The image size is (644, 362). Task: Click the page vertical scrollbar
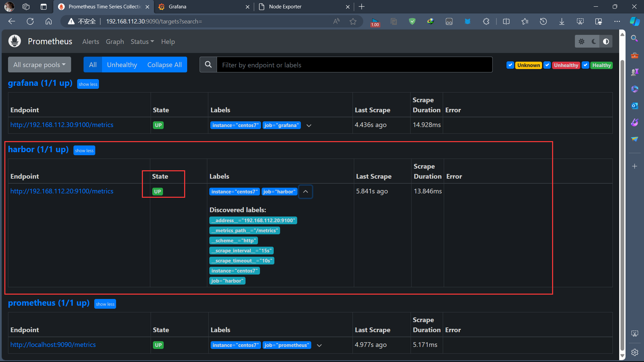tap(622, 201)
